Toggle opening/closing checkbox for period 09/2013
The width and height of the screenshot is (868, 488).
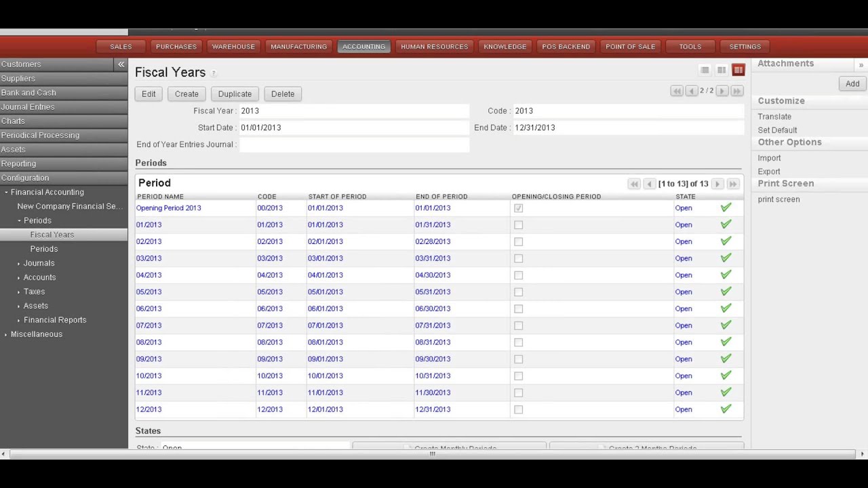(x=518, y=359)
